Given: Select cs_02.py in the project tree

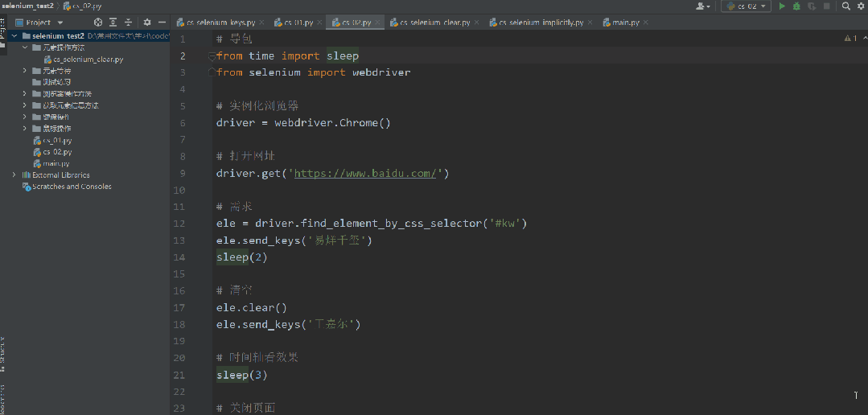Looking at the screenshot, I should click(58, 152).
